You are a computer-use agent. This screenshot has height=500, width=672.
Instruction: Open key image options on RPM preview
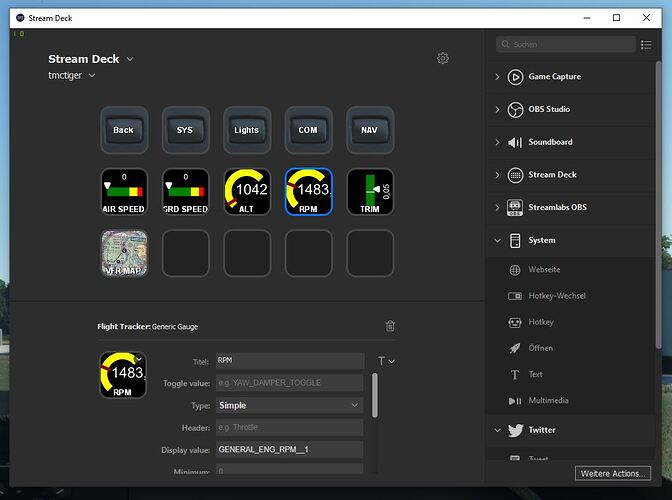(x=139, y=359)
